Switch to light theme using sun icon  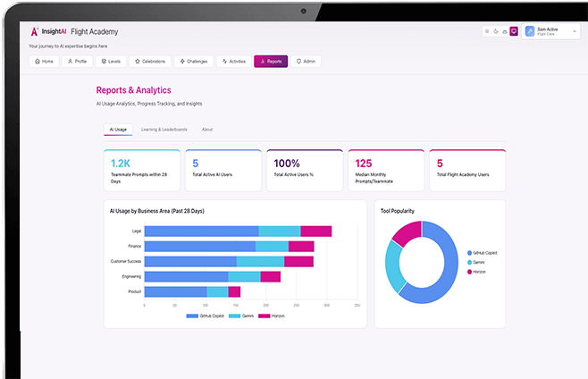tap(487, 31)
